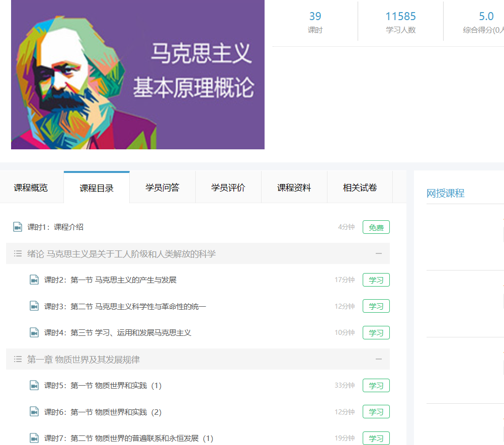504x445 pixels.
Task: Collapse 第一章 物质世界及其发展规律 with minus sign
Action: 379,359
